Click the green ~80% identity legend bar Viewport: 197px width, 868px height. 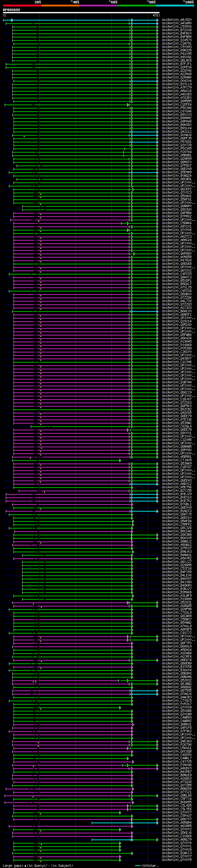(137, 6)
